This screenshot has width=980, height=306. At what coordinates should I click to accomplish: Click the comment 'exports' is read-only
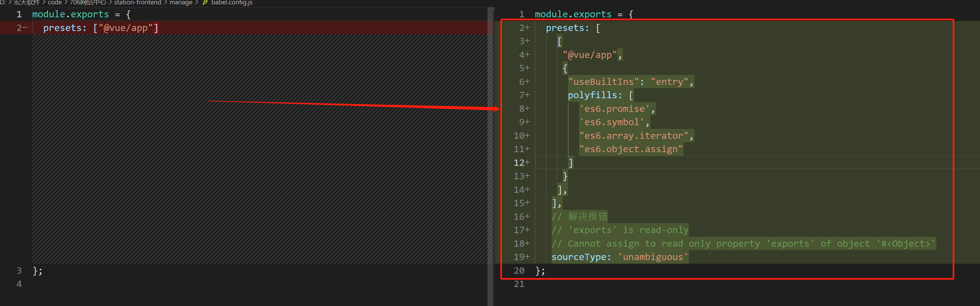point(620,230)
